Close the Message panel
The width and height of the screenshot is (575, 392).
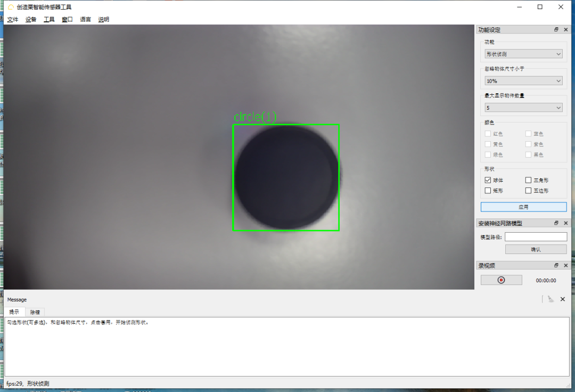(563, 300)
